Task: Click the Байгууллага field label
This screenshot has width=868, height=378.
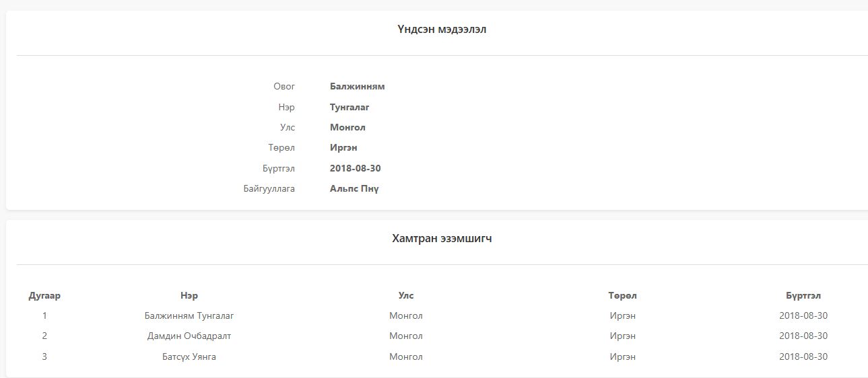Action: 269,189
